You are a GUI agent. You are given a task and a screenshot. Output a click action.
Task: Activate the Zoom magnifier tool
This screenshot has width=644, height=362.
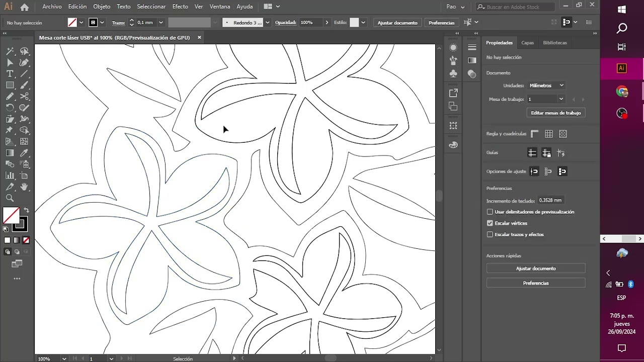10,198
